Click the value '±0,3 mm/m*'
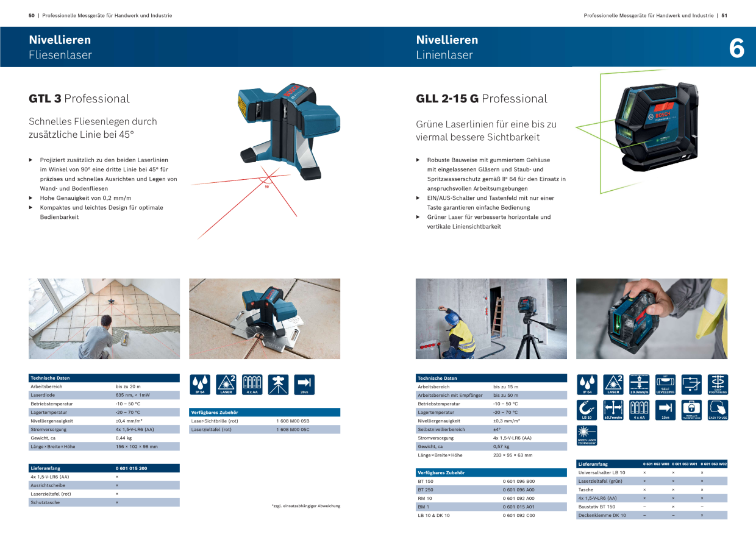Screen dimensions: 756x534 [507, 421]
